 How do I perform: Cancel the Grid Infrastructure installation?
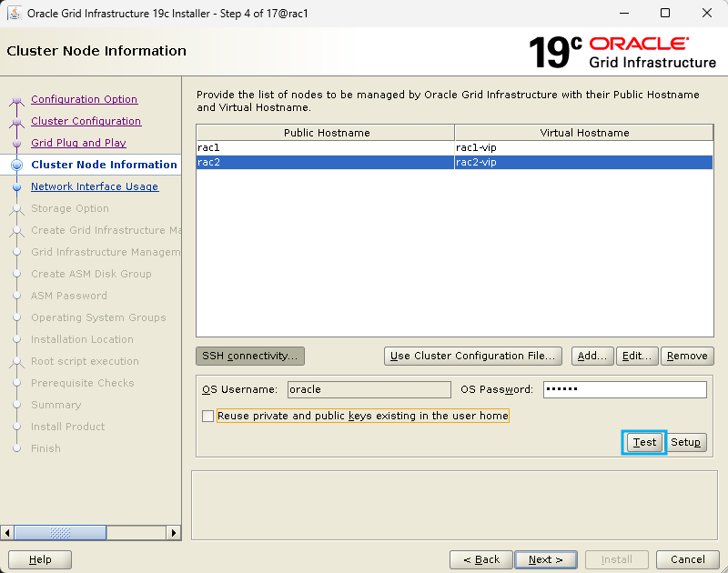pyautogui.click(x=688, y=559)
